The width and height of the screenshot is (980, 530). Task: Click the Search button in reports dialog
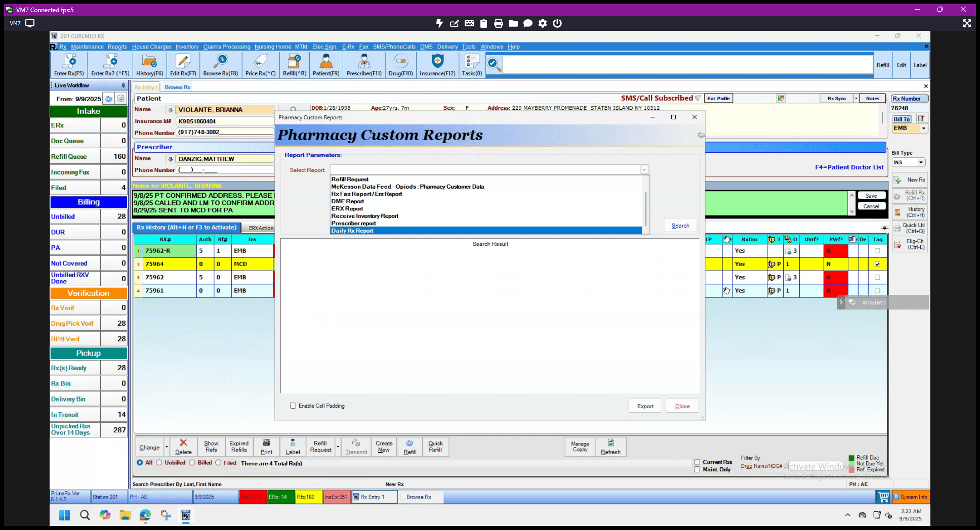click(x=680, y=226)
